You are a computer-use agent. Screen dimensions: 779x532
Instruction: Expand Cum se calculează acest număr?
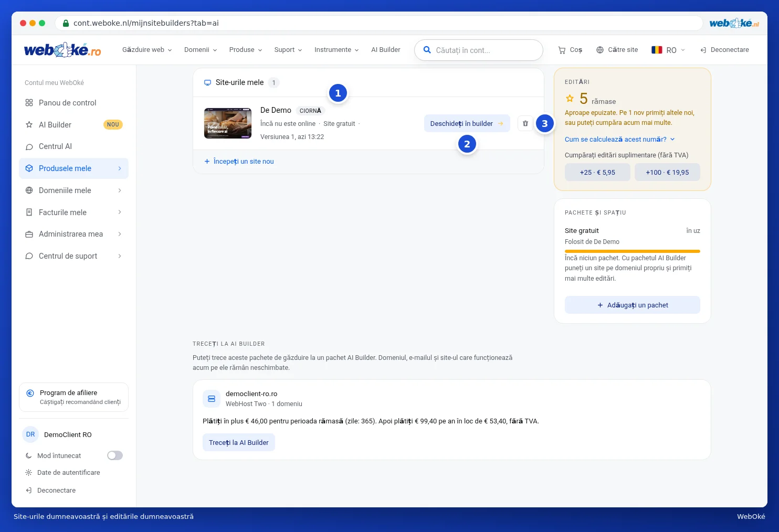(620, 140)
